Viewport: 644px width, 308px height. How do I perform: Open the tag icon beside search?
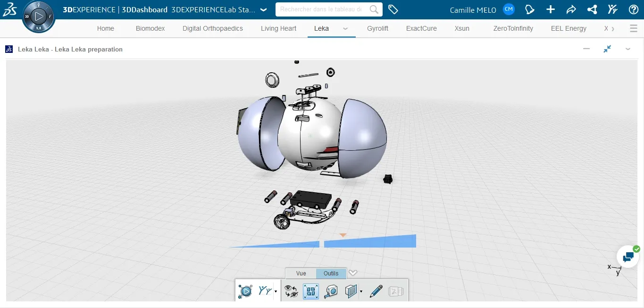point(393,9)
